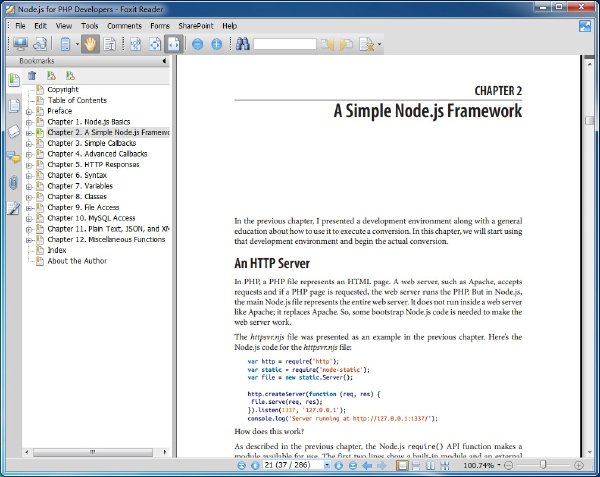Click the page number field 21 (37 / 286)

tap(293, 465)
